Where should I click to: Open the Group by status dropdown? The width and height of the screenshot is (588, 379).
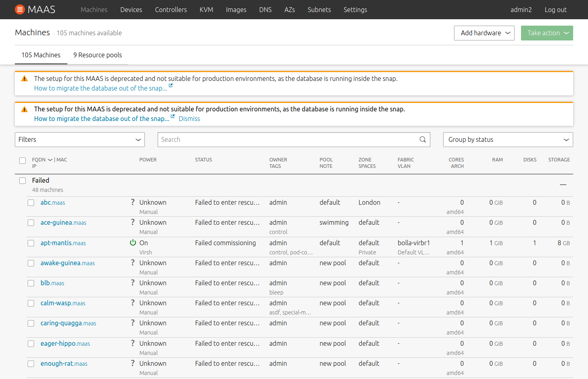[x=508, y=139]
